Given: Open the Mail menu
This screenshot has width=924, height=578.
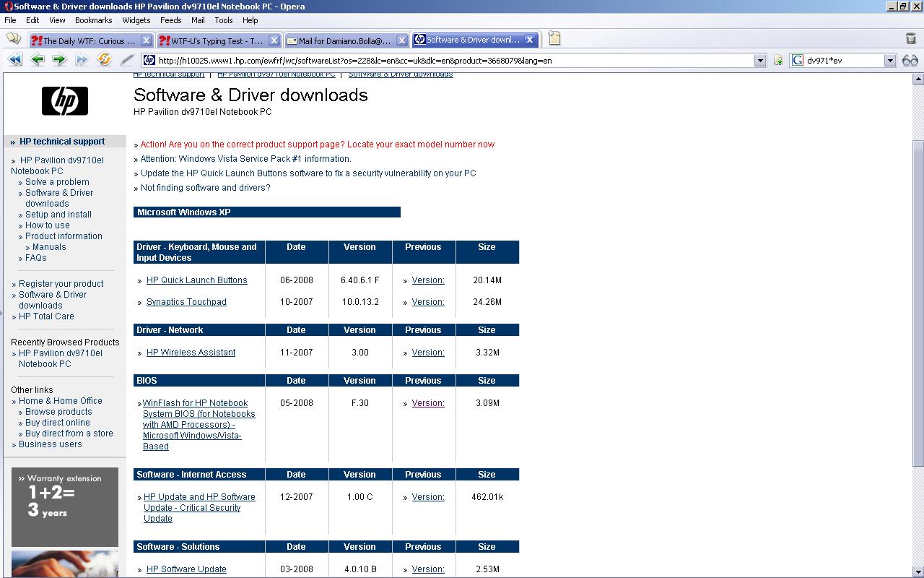Looking at the screenshot, I should click(x=198, y=20).
